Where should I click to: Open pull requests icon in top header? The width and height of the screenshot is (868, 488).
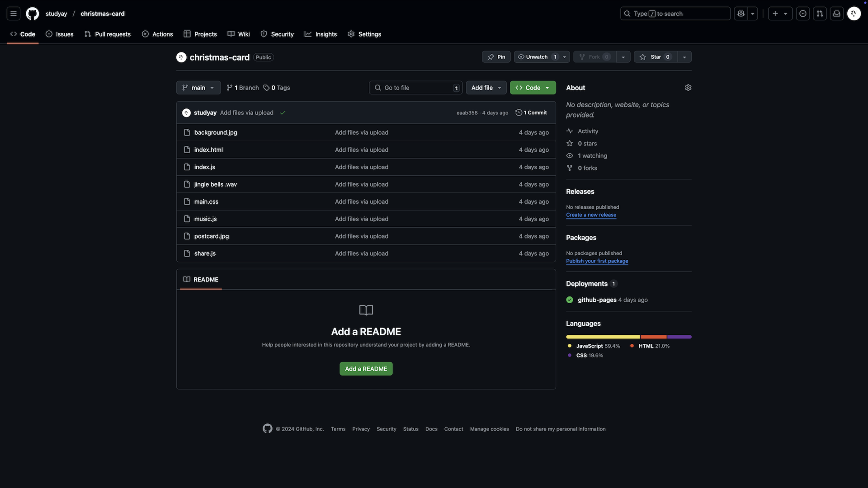click(x=820, y=14)
